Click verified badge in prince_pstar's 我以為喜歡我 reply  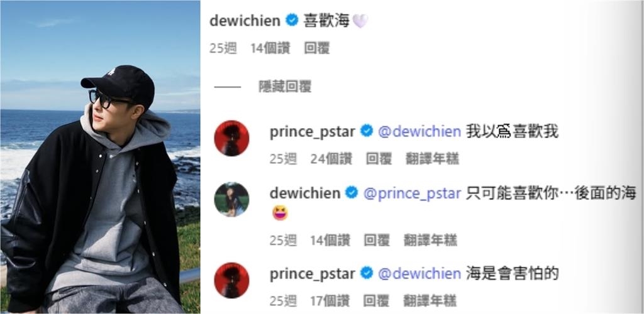367,132
